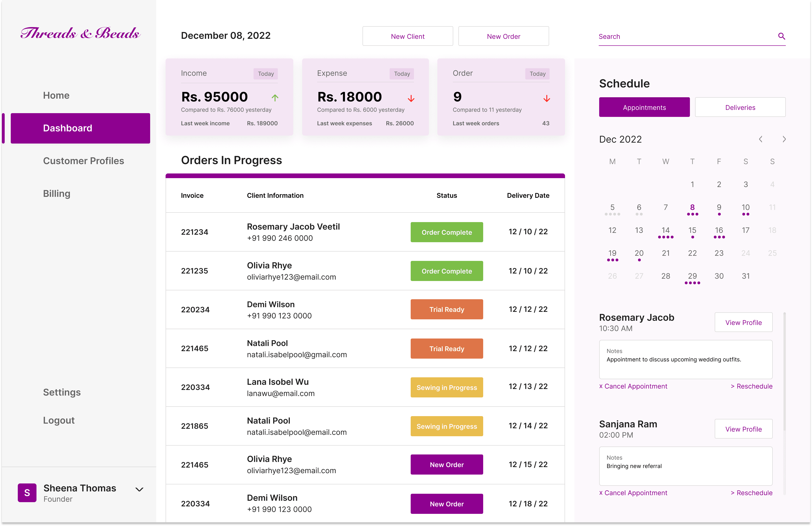
Task: Expand the Sheena Thomas account menu
Action: click(139, 490)
